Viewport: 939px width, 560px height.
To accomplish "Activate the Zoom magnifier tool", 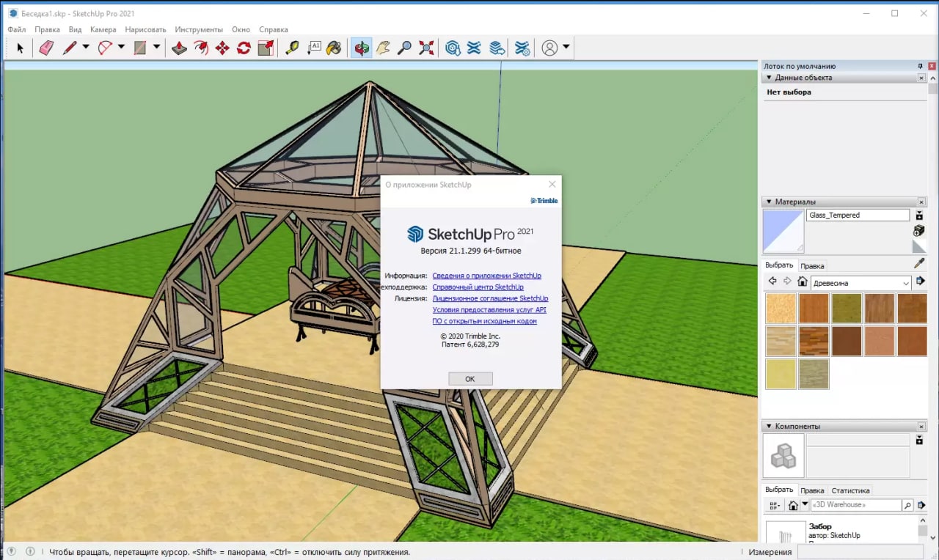I will pyautogui.click(x=404, y=48).
